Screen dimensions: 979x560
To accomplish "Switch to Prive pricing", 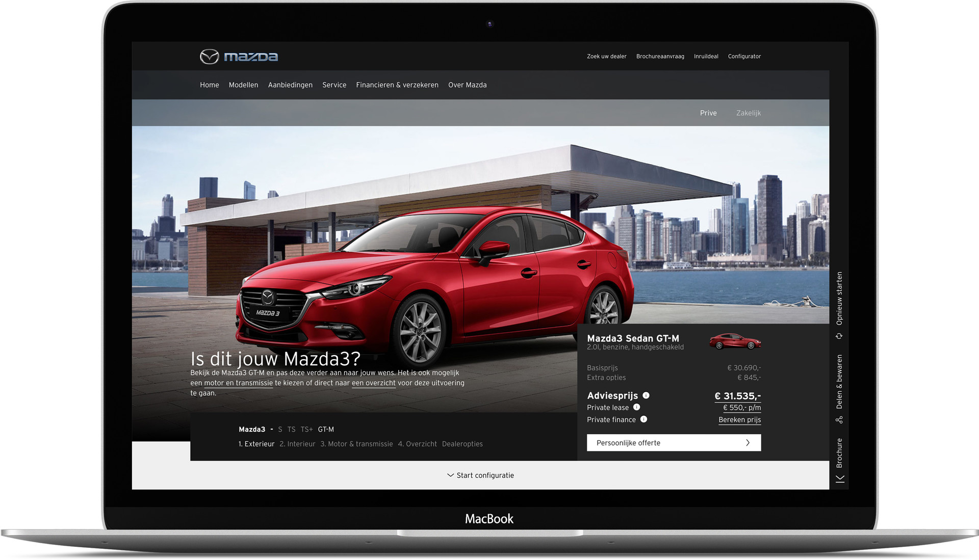I will point(708,113).
